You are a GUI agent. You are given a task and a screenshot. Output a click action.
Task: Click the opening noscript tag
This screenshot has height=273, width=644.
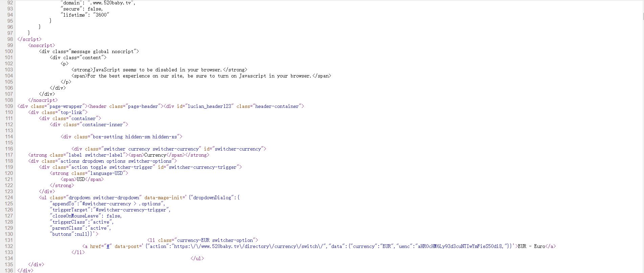click(x=42, y=45)
